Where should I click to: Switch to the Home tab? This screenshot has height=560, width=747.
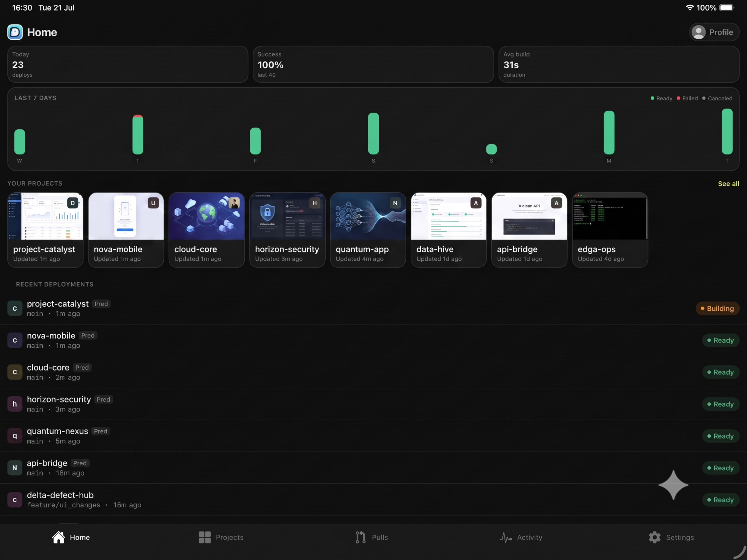[71, 537]
